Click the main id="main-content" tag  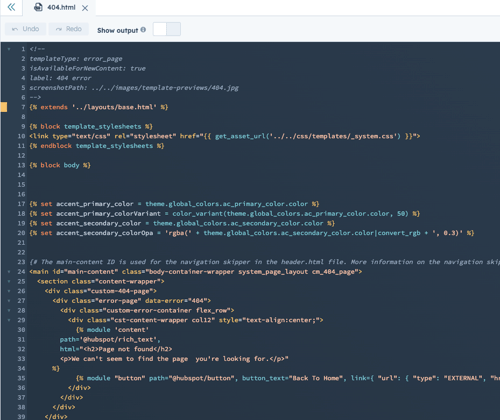point(196,272)
